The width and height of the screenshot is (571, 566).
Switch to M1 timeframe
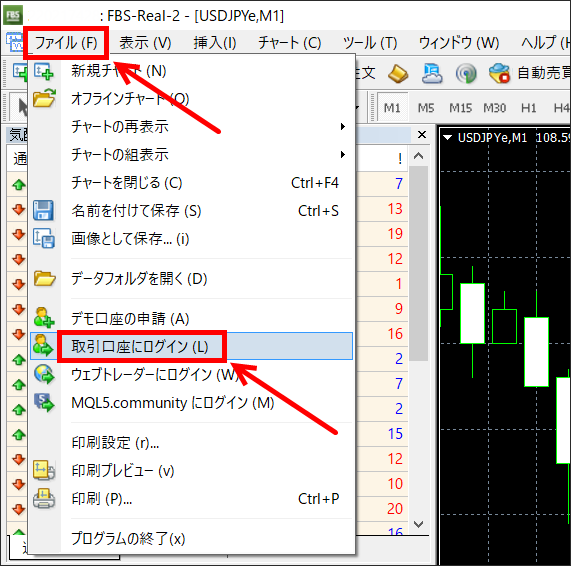pos(392,108)
